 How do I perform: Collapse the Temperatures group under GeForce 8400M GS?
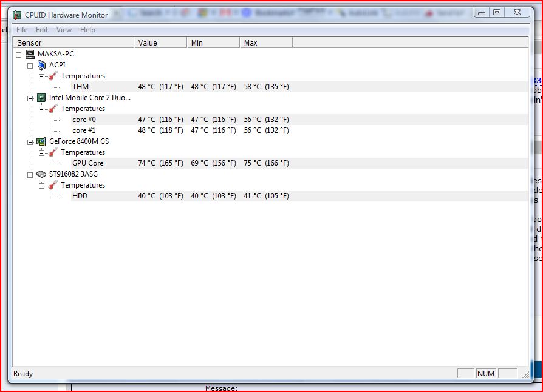(41, 153)
